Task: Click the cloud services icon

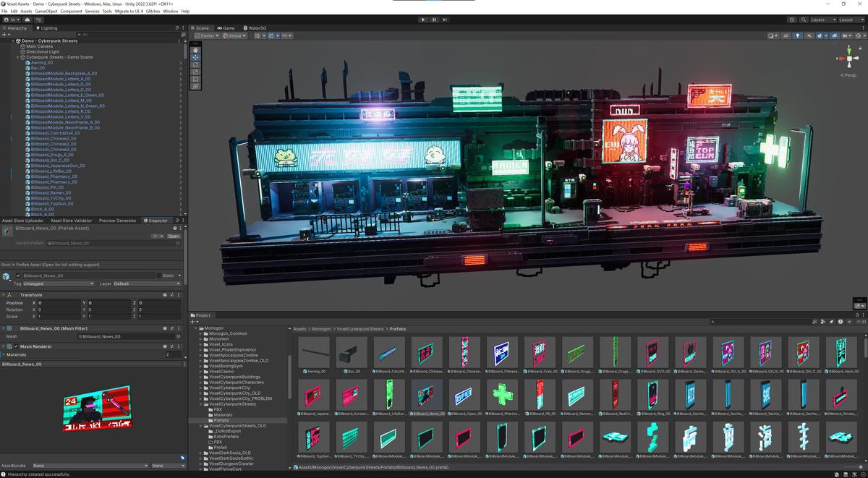Action: 27,20
